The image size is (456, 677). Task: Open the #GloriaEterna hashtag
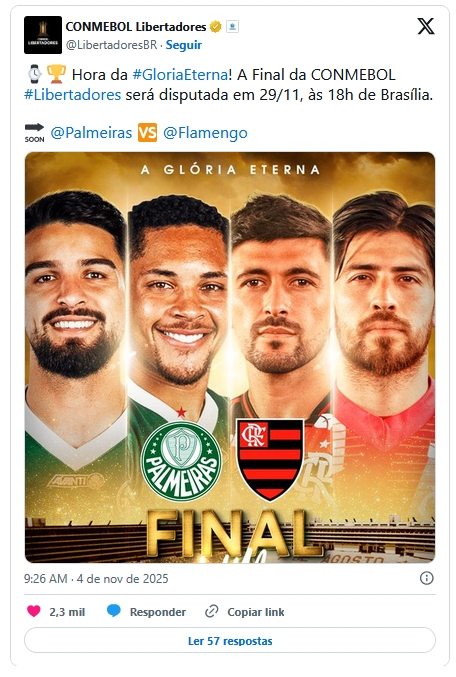pos(180,75)
